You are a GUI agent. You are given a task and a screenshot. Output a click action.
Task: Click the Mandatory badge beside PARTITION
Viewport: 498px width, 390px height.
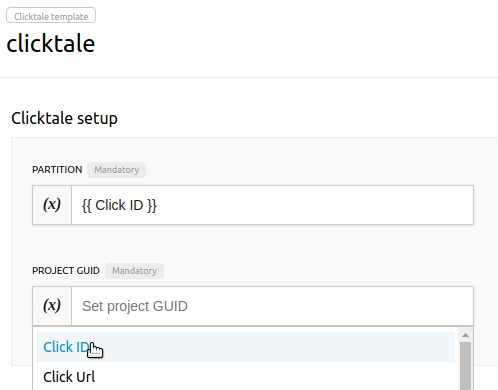click(x=116, y=170)
